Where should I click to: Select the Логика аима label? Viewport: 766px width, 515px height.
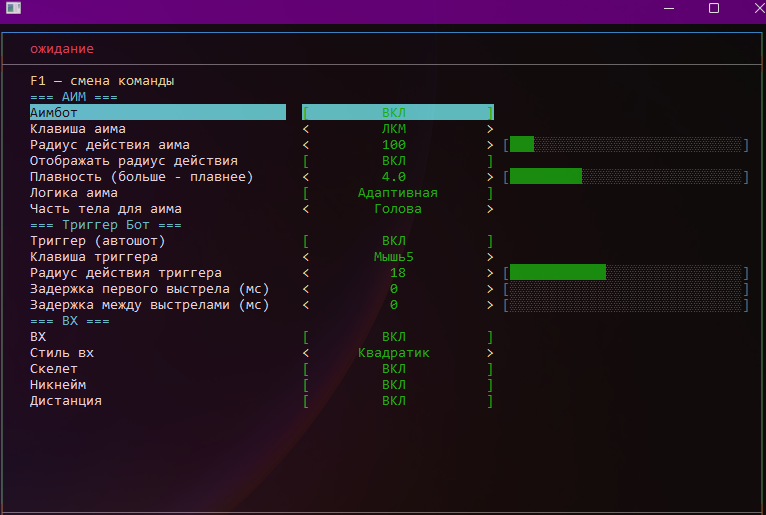coord(74,193)
